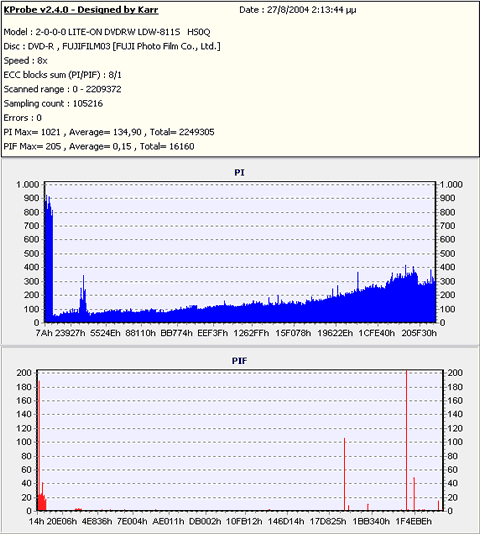
Task: Click the ECC blocks sum line
Action: point(63,75)
